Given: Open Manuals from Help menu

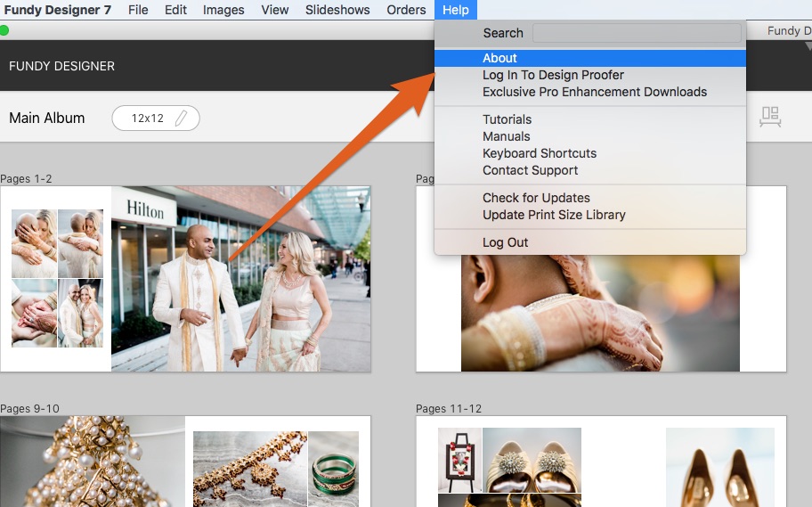Looking at the screenshot, I should tap(590, 137).
